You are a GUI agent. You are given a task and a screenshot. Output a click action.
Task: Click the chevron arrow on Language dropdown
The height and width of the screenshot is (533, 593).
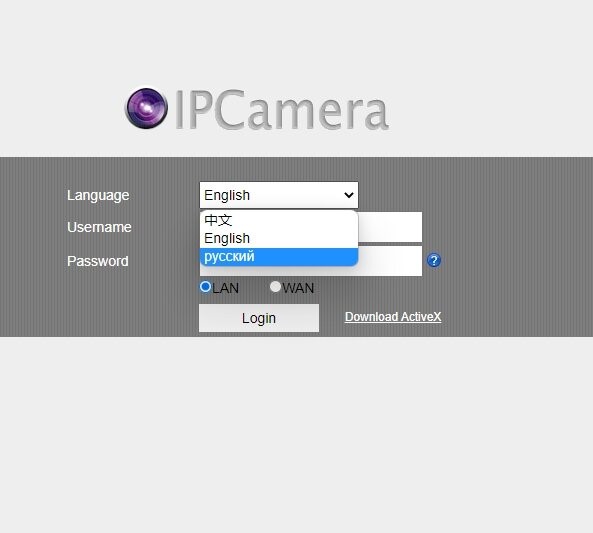pos(348,195)
